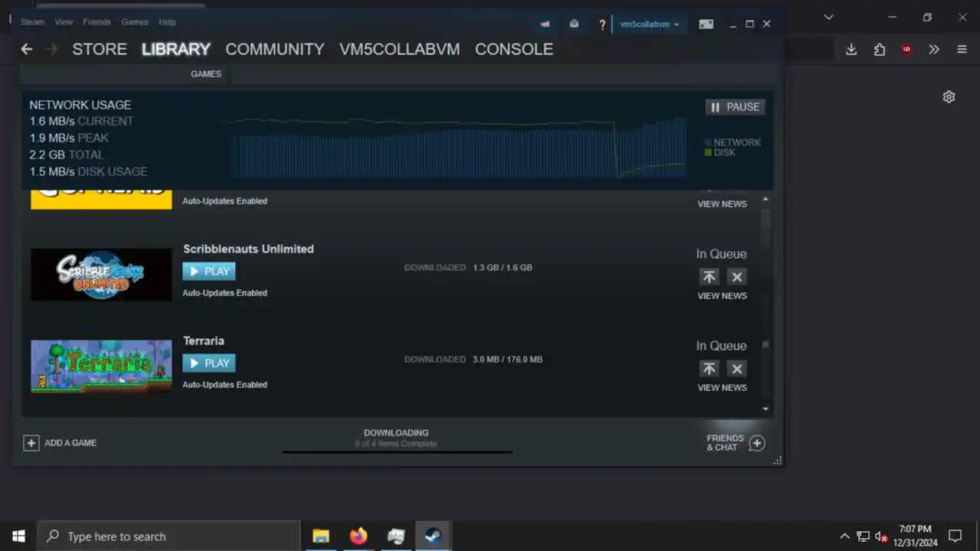The height and width of the screenshot is (551, 980).
Task: Open the Windows Start menu
Action: click(18, 536)
